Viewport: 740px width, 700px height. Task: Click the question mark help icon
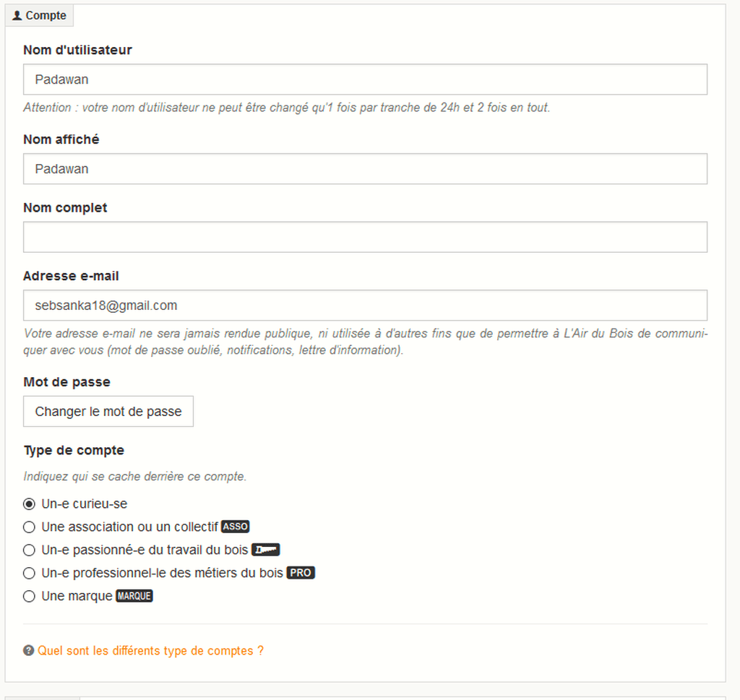[29, 650]
